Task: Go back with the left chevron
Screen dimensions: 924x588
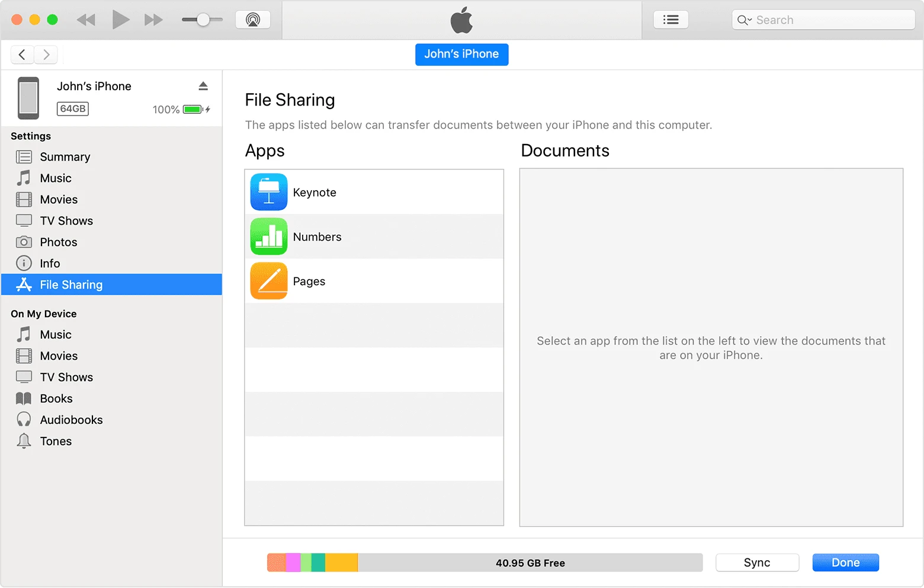Action: coord(22,55)
